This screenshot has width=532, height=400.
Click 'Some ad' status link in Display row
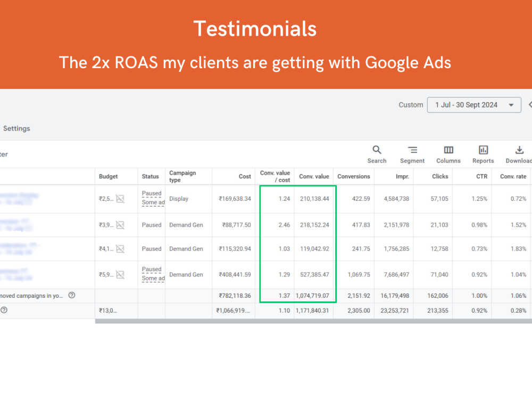click(153, 202)
